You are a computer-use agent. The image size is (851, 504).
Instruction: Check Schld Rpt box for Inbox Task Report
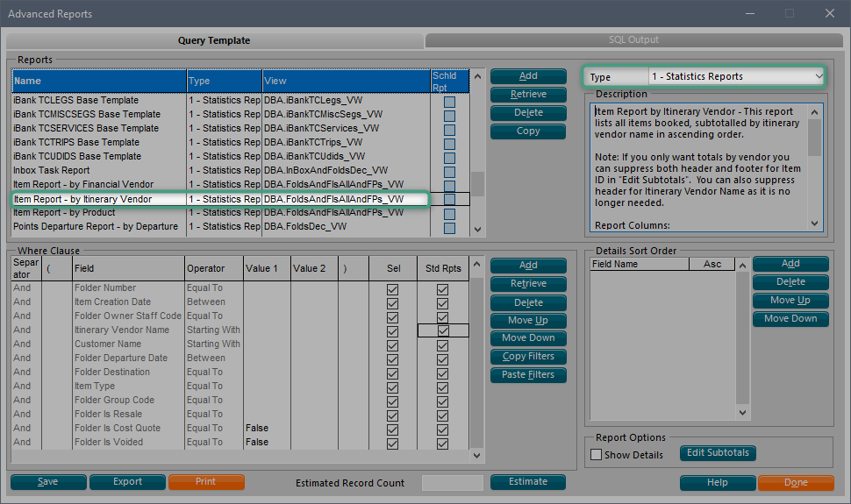pos(449,172)
